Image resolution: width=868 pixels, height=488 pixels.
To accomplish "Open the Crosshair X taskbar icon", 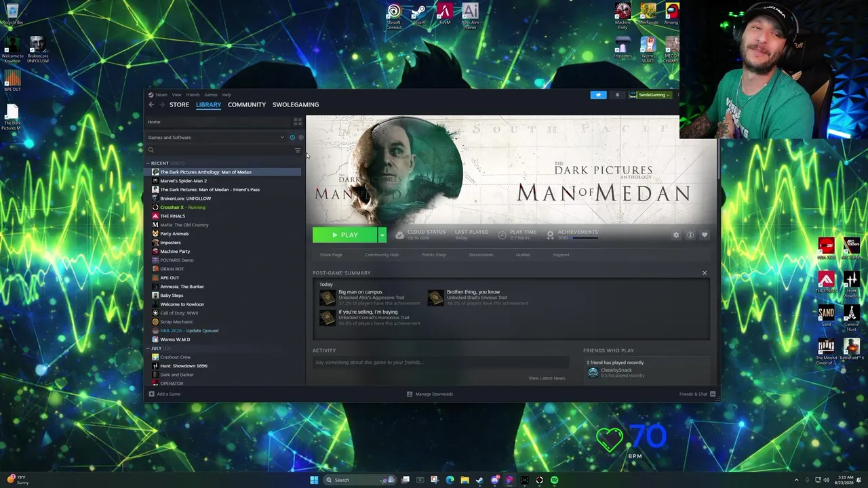I will (539, 480).
